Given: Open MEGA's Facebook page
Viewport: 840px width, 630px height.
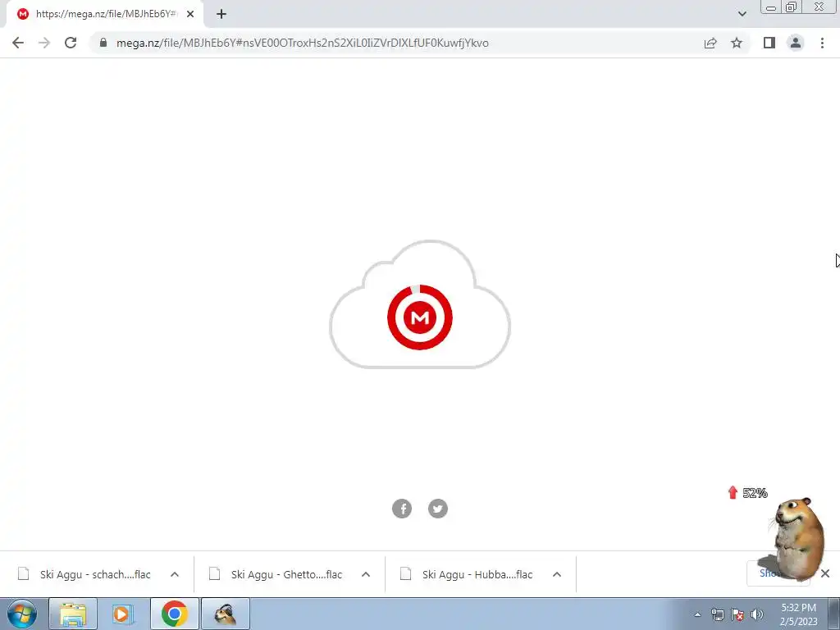Looking at the screenshot, I should [402, 509].
